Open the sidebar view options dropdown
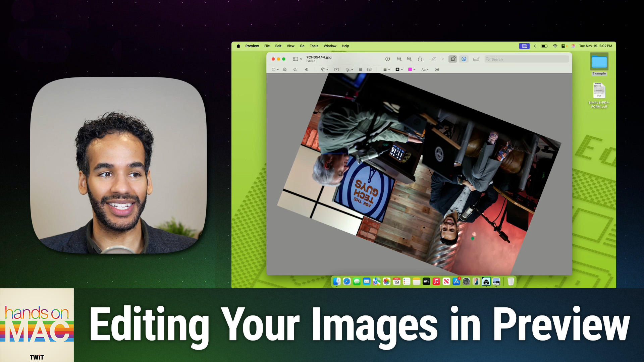644x362 pixels. (x=298, y=59)
